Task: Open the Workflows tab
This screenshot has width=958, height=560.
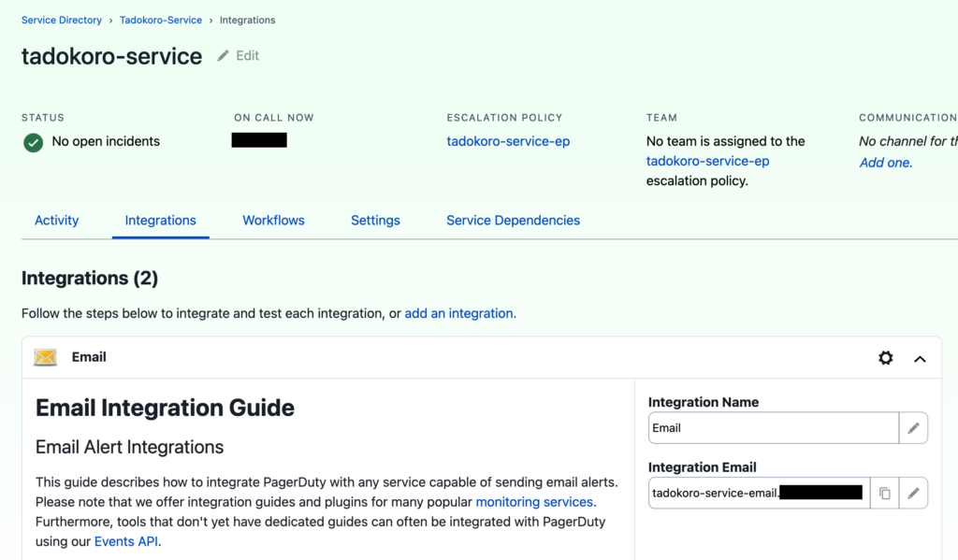Action: [274, 221]
